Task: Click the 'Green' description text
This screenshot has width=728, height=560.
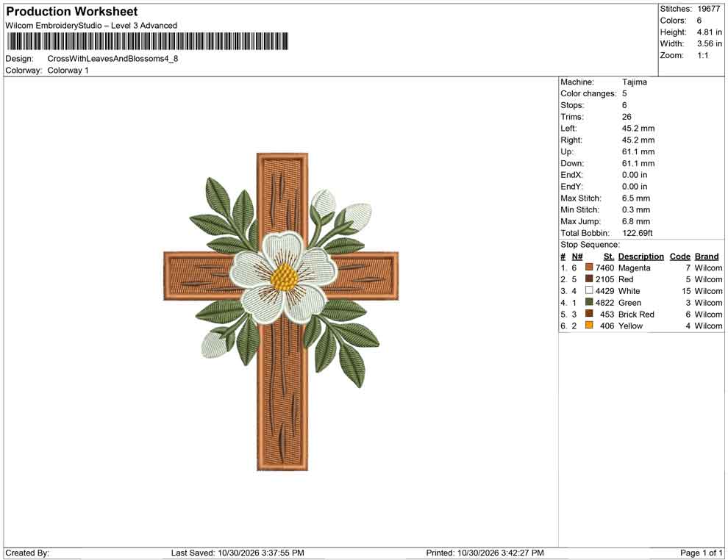Action: click(629, 303)
